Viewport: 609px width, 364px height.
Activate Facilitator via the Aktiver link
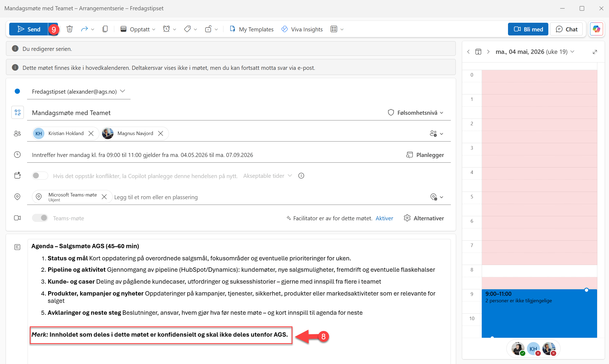tap(384, 218)
